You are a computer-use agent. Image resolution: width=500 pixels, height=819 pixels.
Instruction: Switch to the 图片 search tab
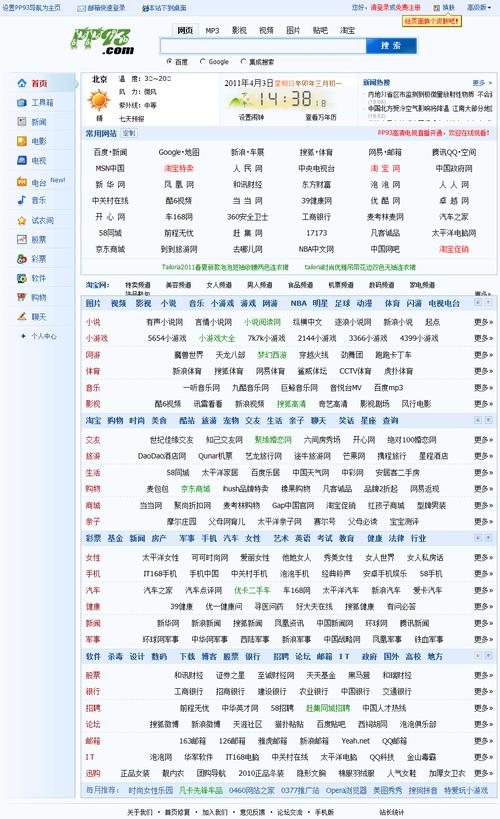(x=293, y=30)
